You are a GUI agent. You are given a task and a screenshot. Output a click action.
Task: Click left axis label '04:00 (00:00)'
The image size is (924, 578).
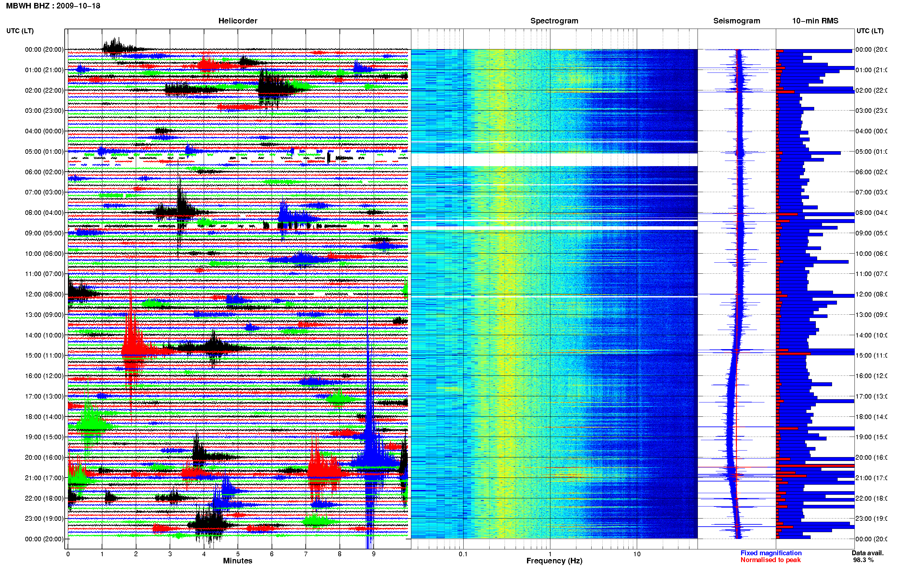[44, 131]
